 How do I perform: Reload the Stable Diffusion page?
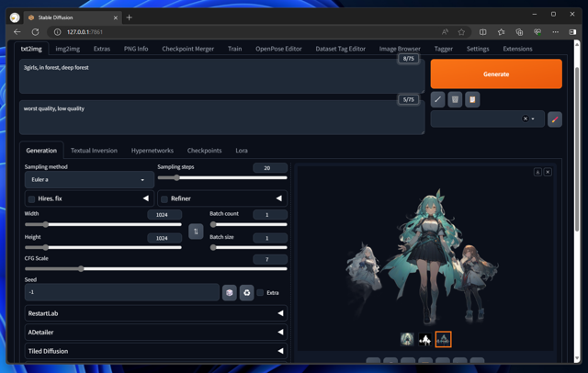[x=35, y=32]
